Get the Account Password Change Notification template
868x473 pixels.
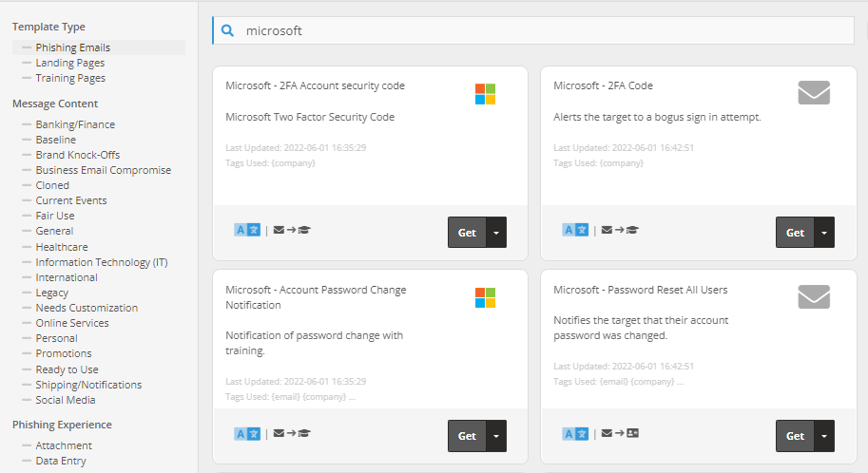click(467, 436)
